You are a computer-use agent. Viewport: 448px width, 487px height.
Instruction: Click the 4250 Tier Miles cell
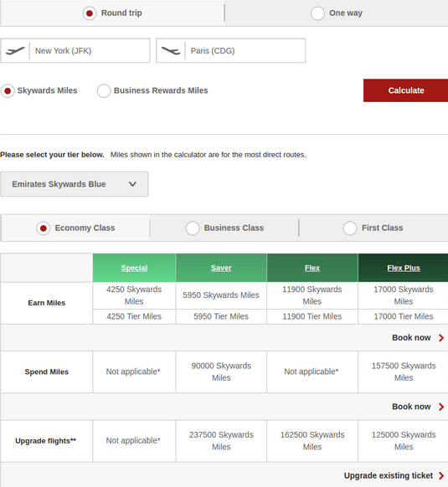click(x=134, y=316)
